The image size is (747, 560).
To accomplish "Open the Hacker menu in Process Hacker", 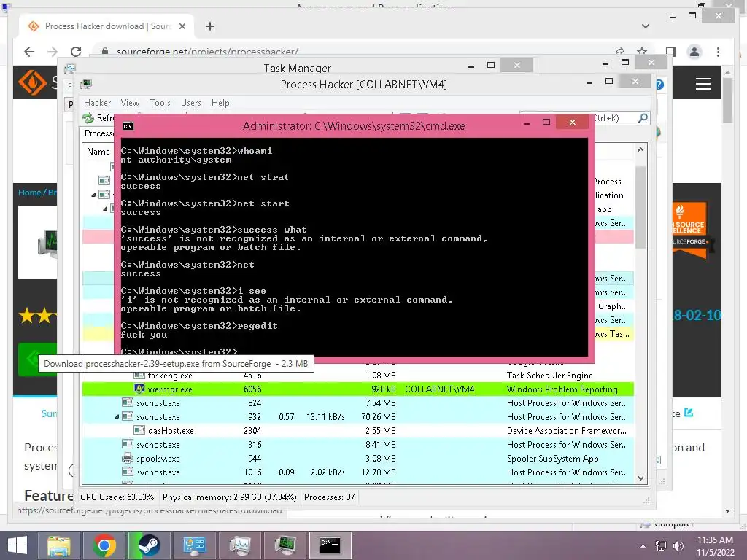I will click(97, 102).
